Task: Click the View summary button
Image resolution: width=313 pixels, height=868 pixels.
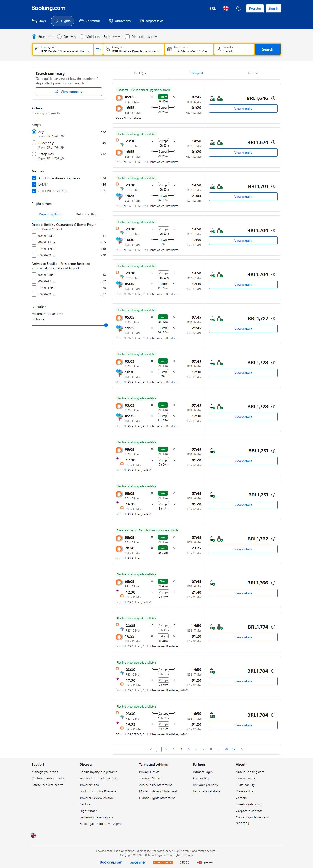Action: [x=69, y=92]
